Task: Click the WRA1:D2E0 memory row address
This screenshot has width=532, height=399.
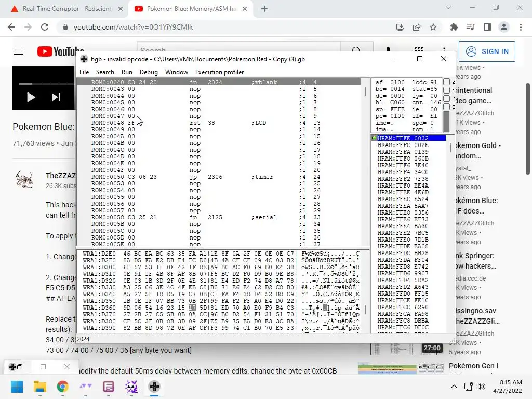Action: coord(99,254)
